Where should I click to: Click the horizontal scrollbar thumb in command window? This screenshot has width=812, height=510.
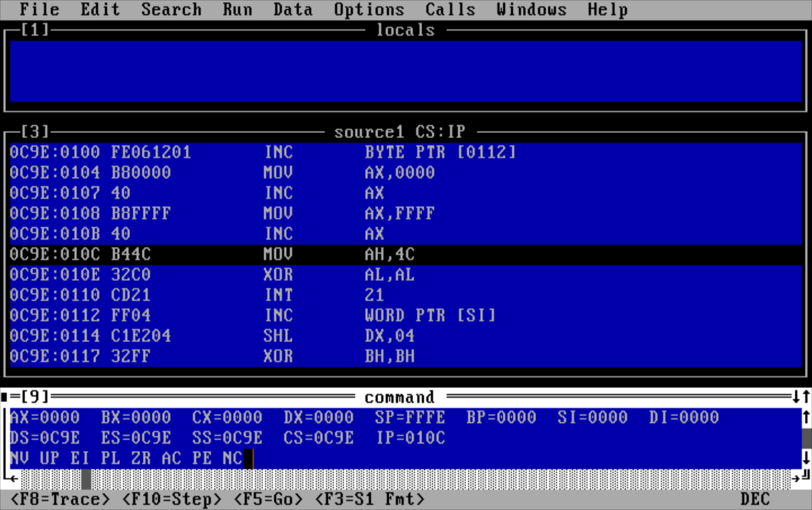click(86, 479)
